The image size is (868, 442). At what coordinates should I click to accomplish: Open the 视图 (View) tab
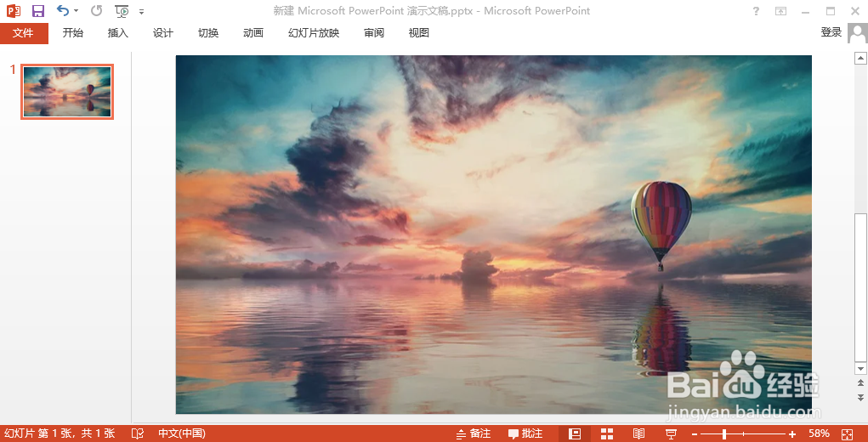point(418,33)
